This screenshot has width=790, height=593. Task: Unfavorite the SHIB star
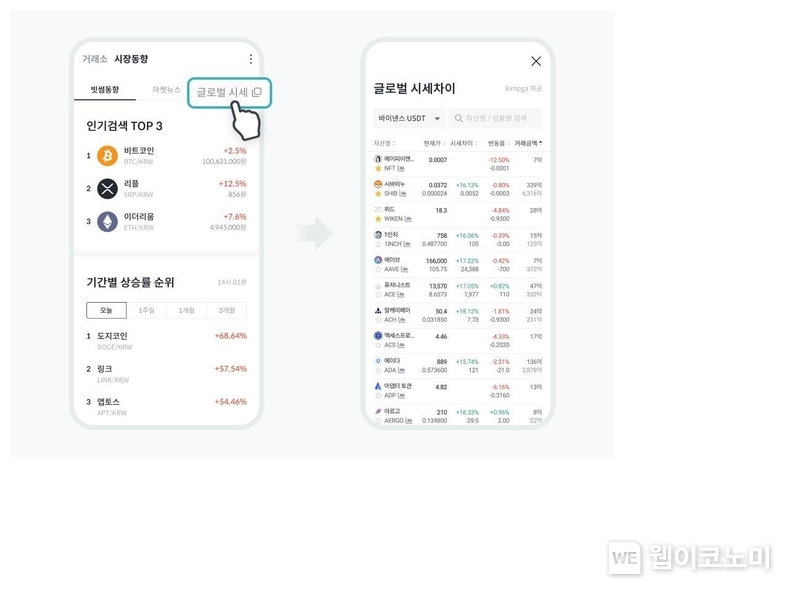378,194
